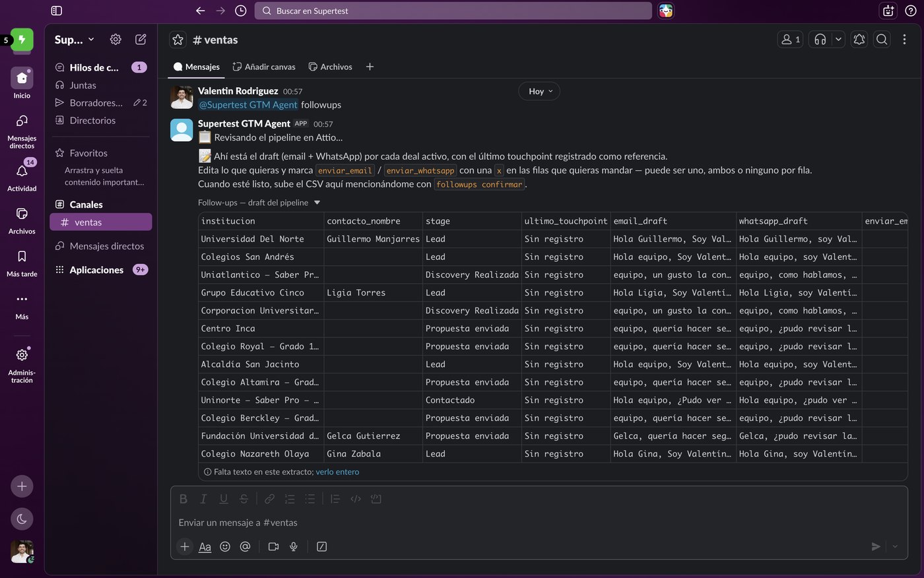Image resolution: width=924 pixels, height=578 pixels.
Task: Open the Supertest workspace green icon
Action: [x=22, y=40]
